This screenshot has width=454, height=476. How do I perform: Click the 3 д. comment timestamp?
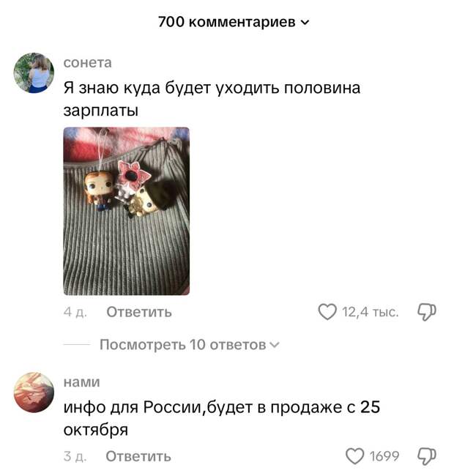coord(75,456)
